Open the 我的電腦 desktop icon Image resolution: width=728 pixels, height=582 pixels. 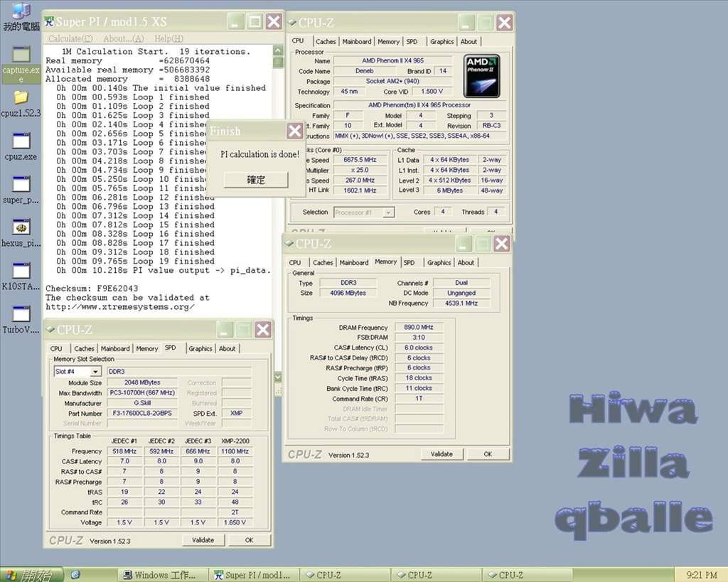[21, 17]
